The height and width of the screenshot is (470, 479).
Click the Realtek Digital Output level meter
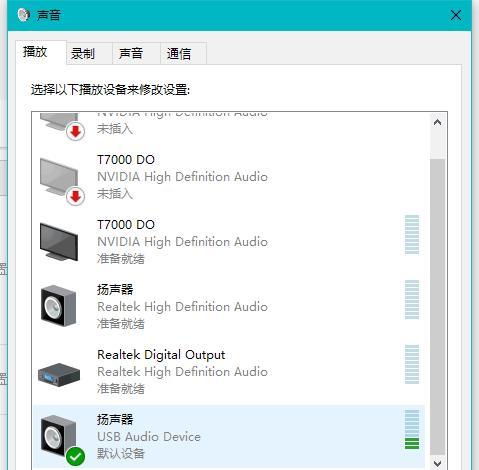[x=412, y=364]
